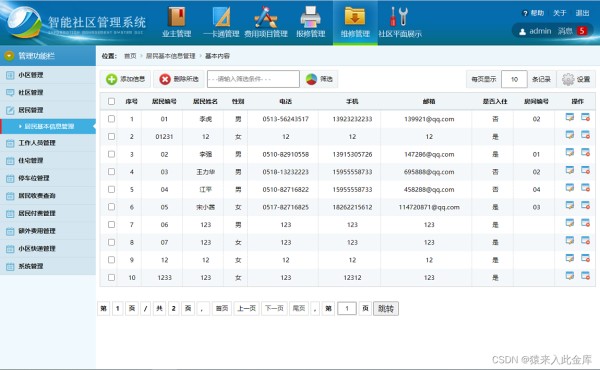Screen dimensions: 600x370
Task: Click delete icon for 李虎 row
Action: click(x=585, y=117)
